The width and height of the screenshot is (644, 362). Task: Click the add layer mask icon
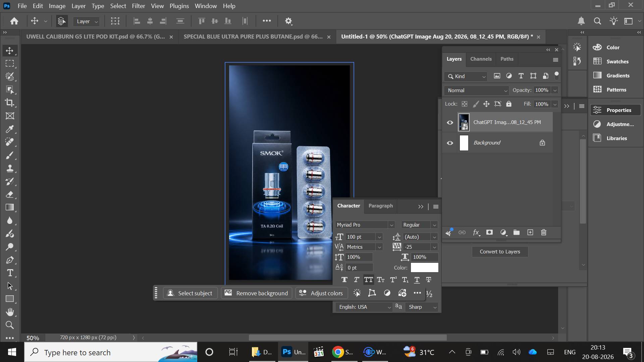pos(489,232)
